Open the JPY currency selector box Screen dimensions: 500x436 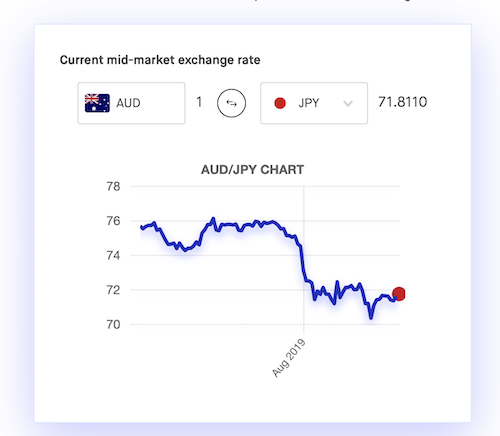click(x=314, y=103)
